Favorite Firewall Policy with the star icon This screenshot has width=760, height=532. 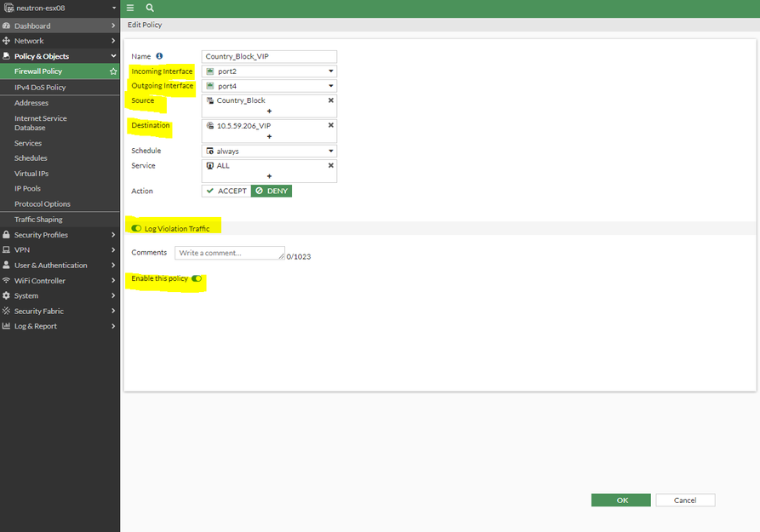pos(113,72)
